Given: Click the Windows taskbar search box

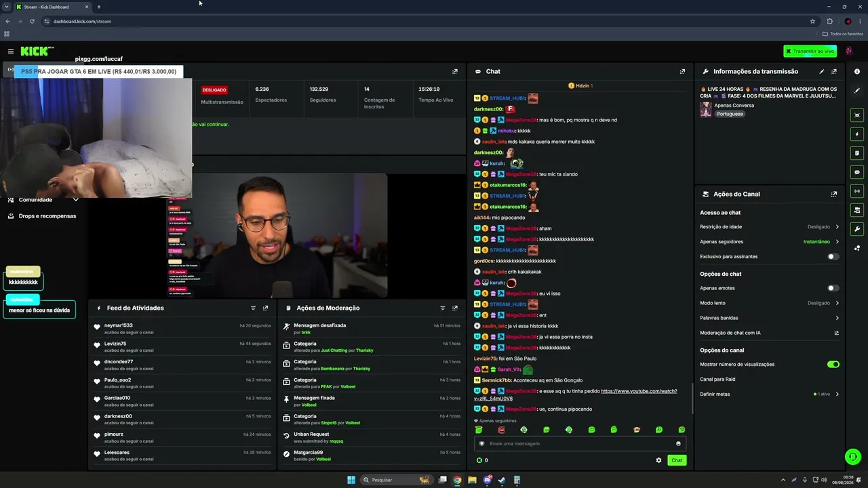Looking at the screenshot, I should [x=397, y=480].
